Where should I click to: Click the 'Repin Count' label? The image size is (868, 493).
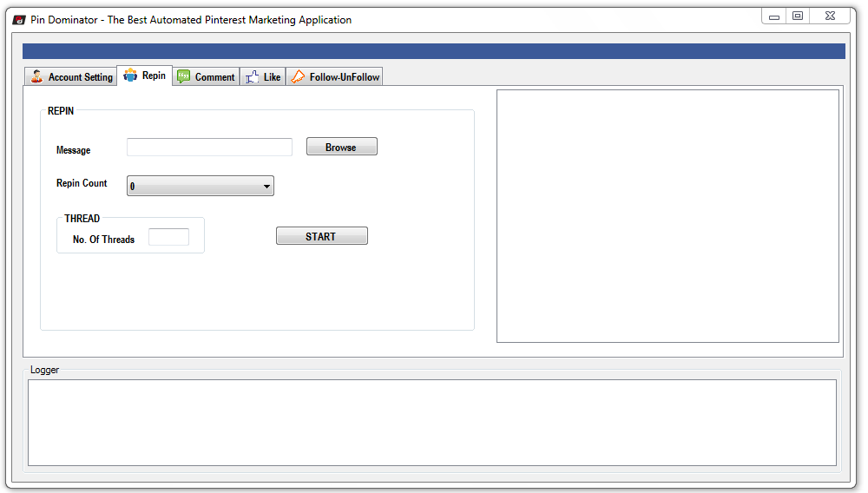click(x=82, y=183)
